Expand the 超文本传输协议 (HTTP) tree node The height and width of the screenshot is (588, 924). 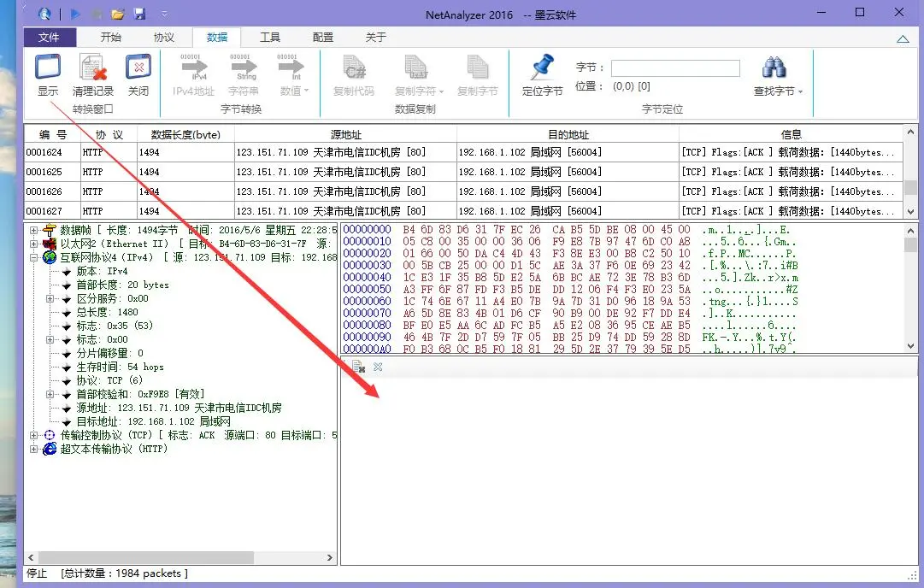coord(34,449)
